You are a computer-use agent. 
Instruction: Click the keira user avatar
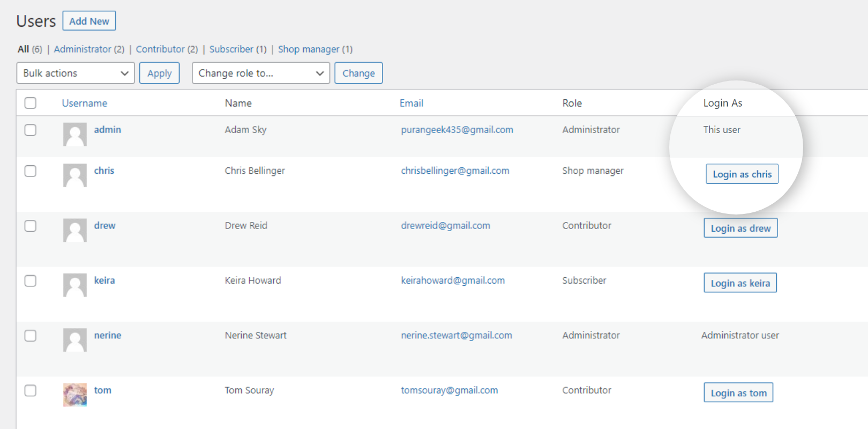pos(75,285)
